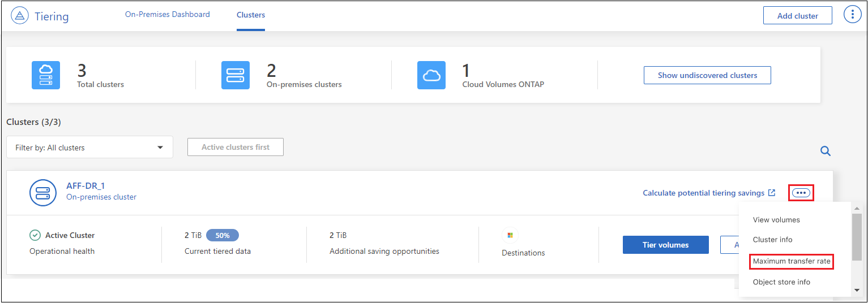Viewport: 868px width, 303px height.
Task: Click the Current tiered data label
Action: (x=218, y=251)
